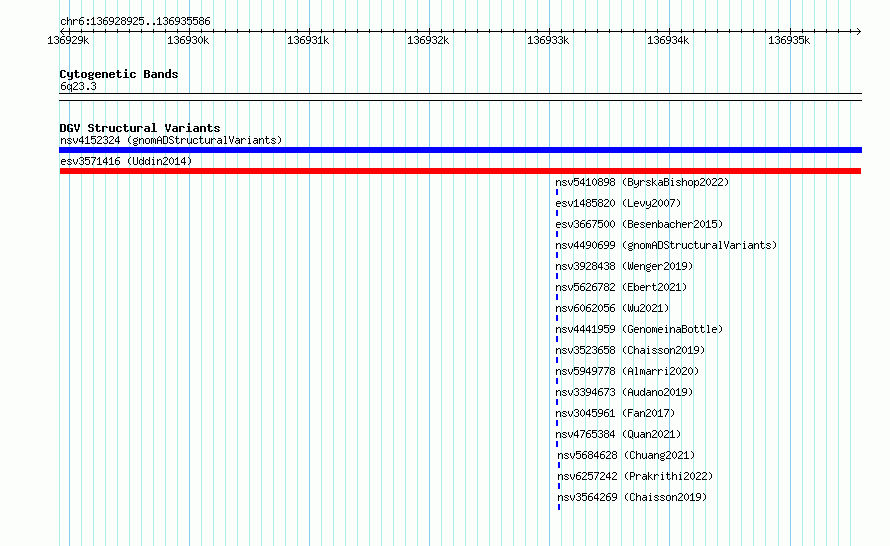Open nsv4765384 (Quan2021) variant
Screen dimensions: 890x546
click(618, 434)
